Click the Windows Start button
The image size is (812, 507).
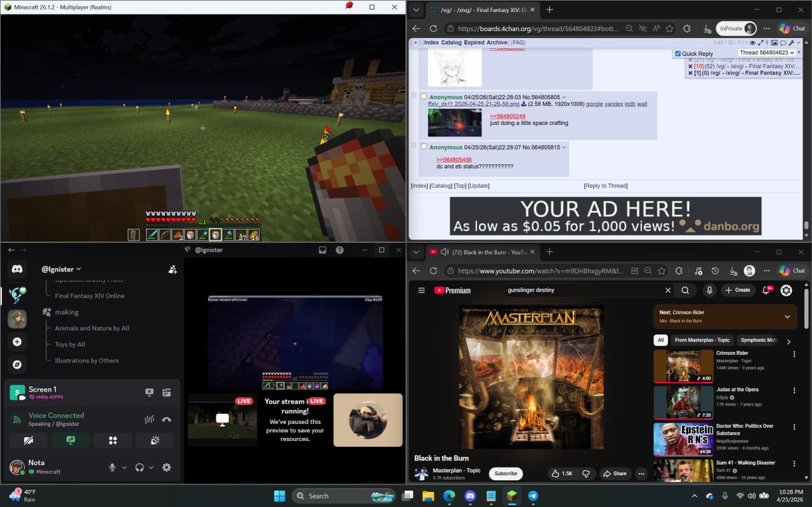(279, 496)
